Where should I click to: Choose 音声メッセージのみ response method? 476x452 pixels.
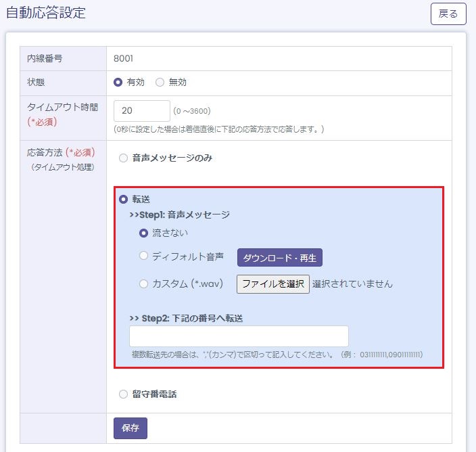point(123,158)
